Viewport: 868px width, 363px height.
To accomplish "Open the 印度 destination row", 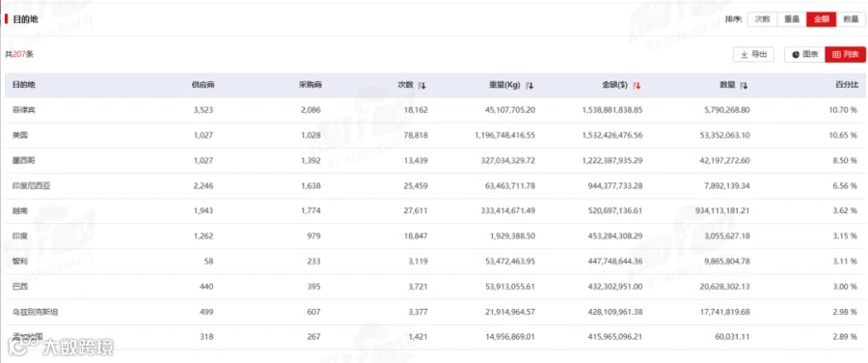I will 434,237.
